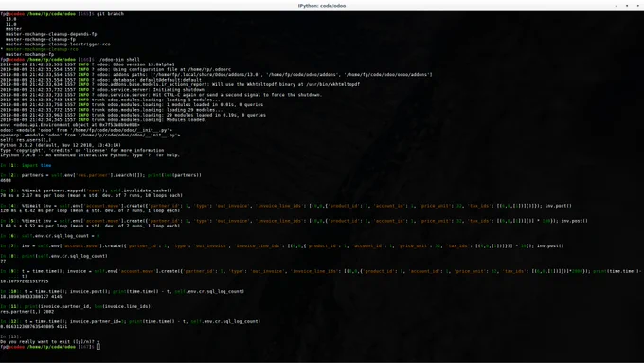The height and width of the screenshot is (363, 644).
Task: Click '29 modules loaded in 0.19s' line
Action: [x=134, y=115]
